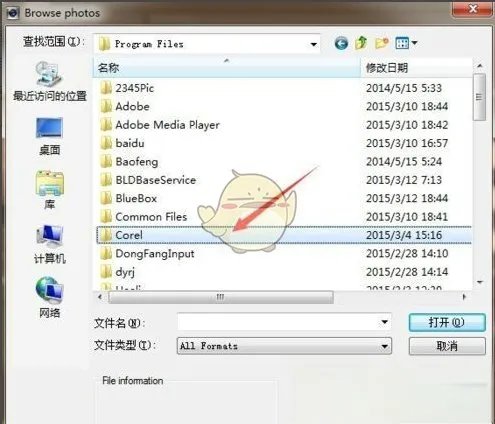The height and width of the screenshot is (424, 495).
Task: Click the Open (打开) button
Action: (447, 322)
